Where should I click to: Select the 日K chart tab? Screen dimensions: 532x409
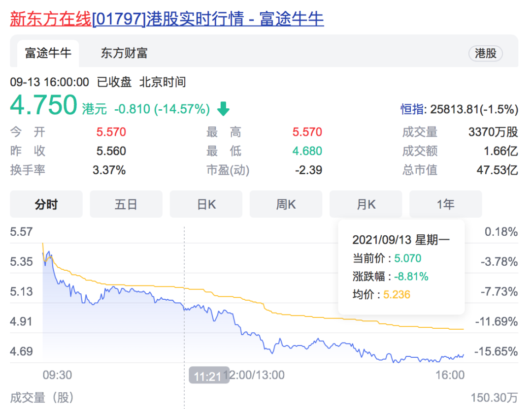click(x=206, y=204)
